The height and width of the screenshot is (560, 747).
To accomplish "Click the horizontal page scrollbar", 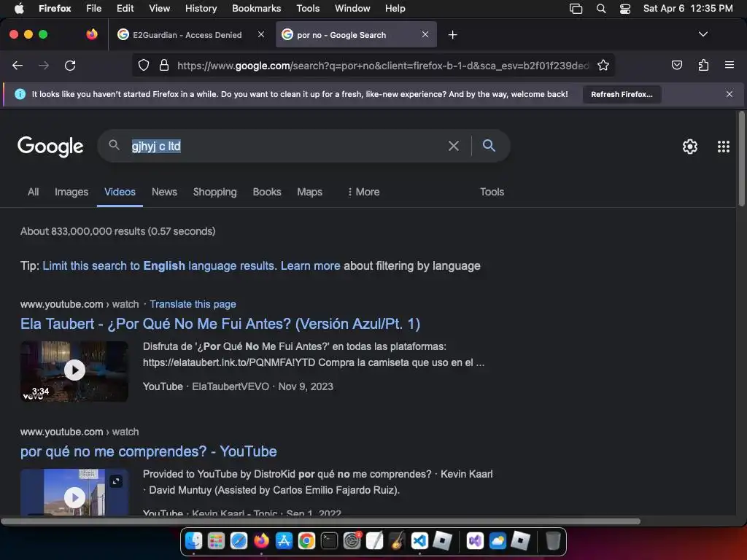I will [321, 521].
